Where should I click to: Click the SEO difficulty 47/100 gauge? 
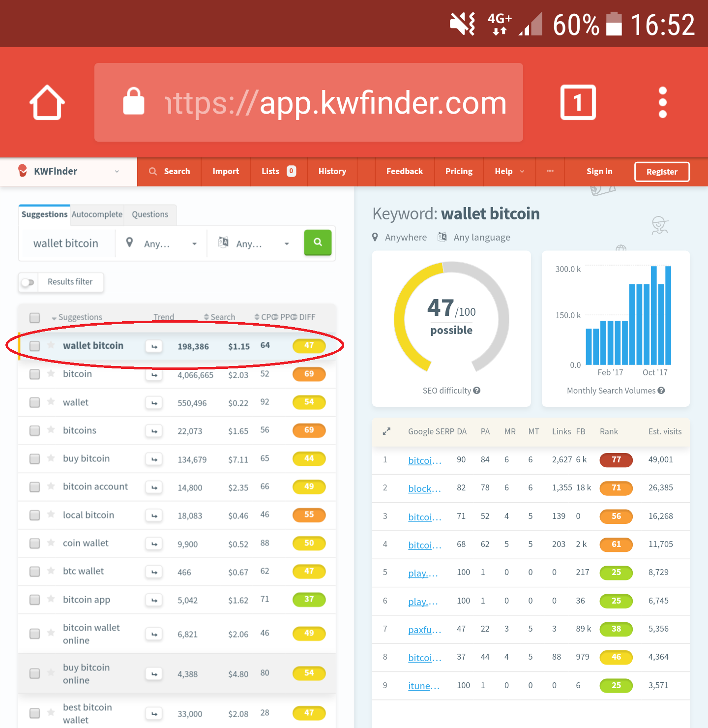pyautogui.click(x=451, y=318)
